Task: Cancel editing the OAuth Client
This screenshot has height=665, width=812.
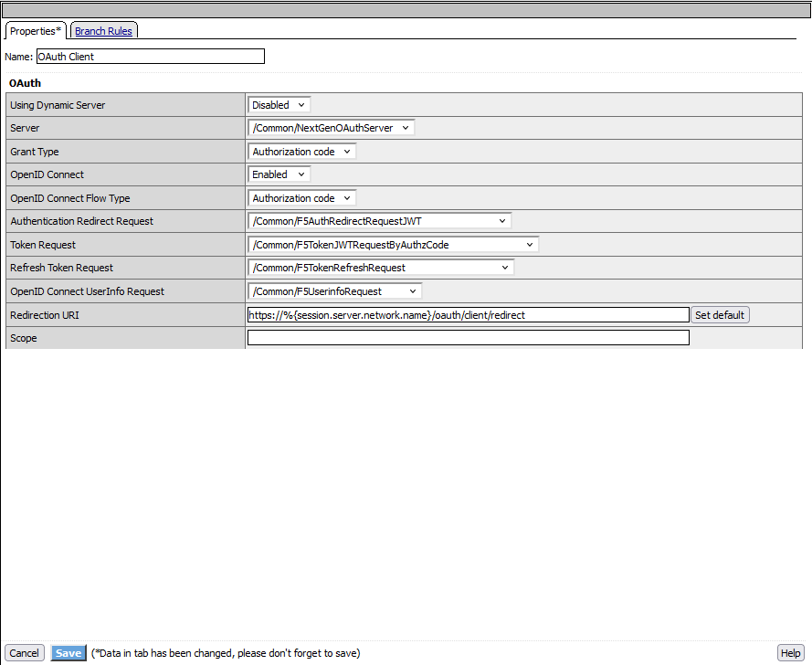Action: [x=24, y=652]
